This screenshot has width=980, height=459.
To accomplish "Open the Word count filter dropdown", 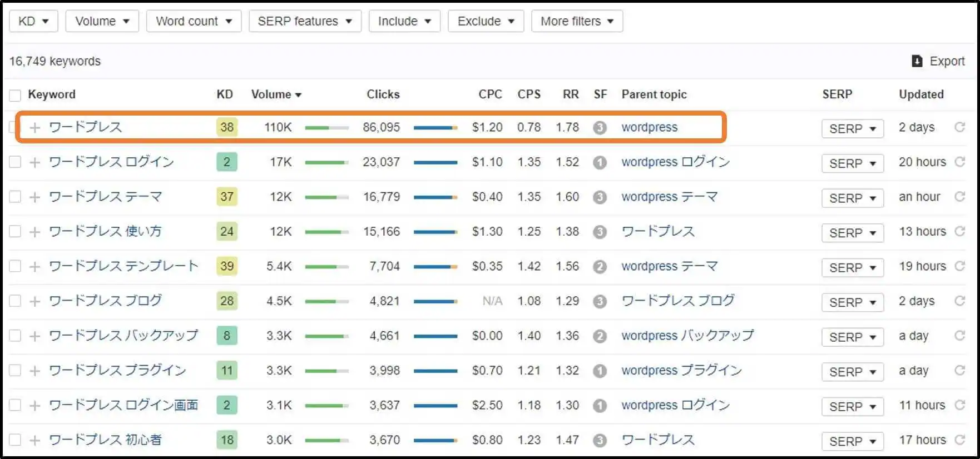I will (x=194, y=21).
